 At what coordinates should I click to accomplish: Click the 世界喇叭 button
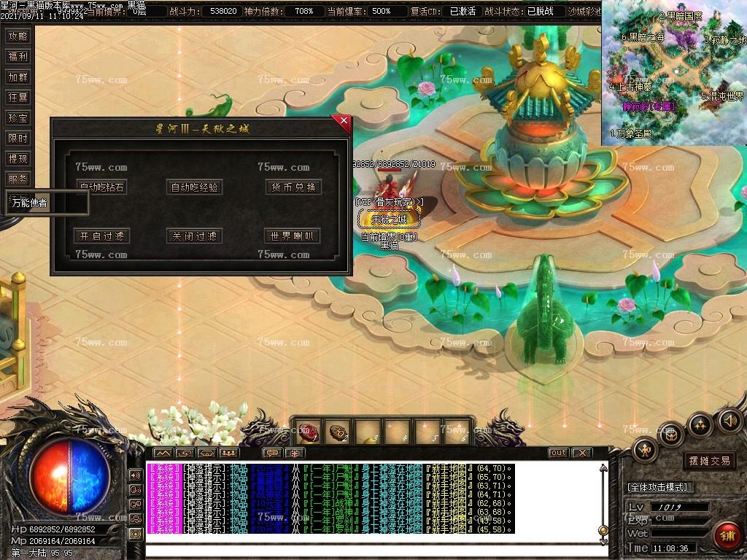click(x=292, y=236)
